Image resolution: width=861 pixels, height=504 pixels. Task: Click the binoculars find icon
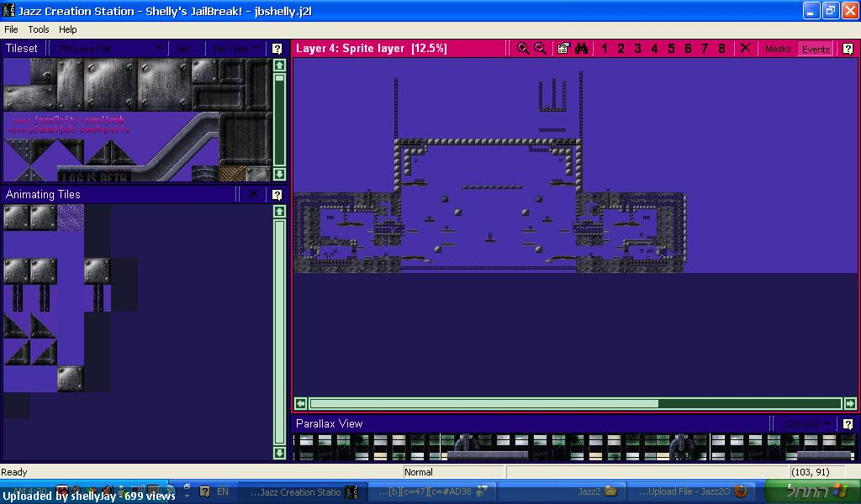pyautogui.click(x=582, y=48)
